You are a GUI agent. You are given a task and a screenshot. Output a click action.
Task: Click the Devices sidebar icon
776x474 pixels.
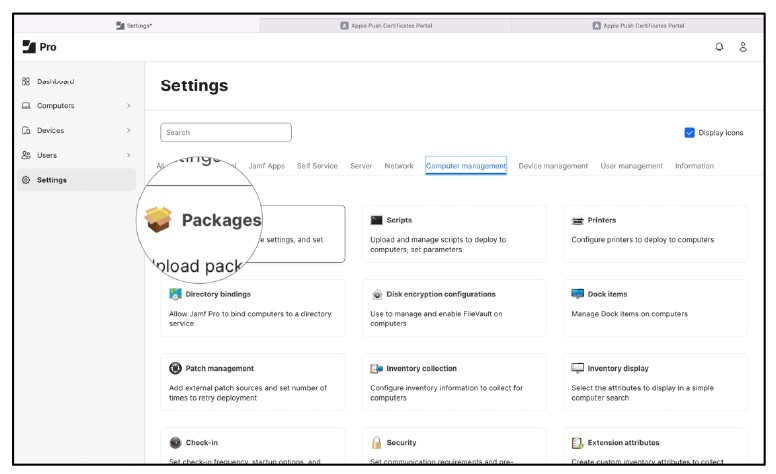(x=26, y=130)
